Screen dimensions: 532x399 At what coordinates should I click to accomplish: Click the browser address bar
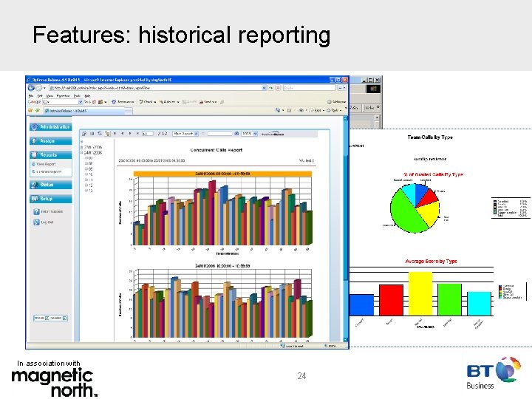click(x=157, y=88)
